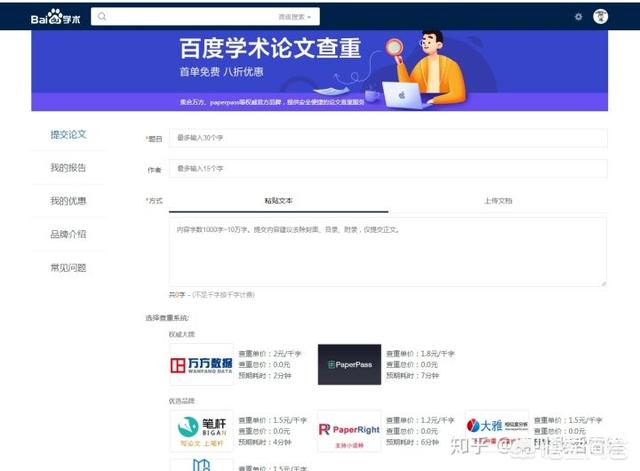Image resolution: width=640 pixels, height=471 pixels.
Task: Open 常见问题 in the sidebar
Action: click(68, 268)
